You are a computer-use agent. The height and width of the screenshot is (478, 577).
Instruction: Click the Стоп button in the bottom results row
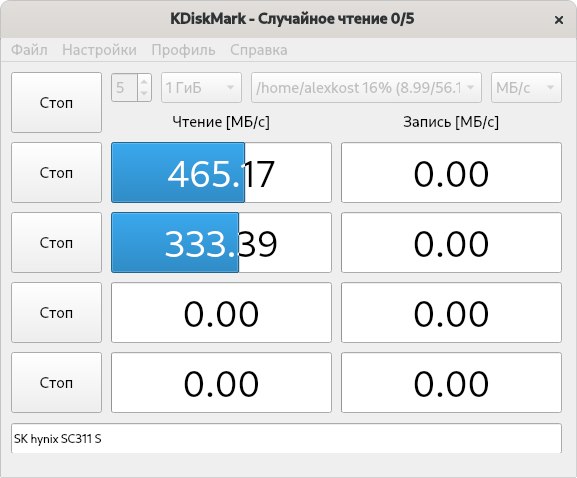click(x=56, y=382)
